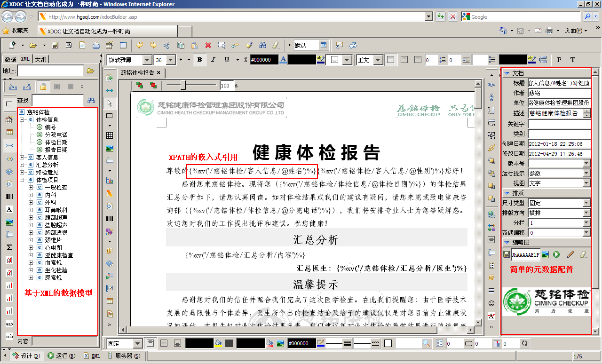Switch to the 大纲 tab

point(40,59)
